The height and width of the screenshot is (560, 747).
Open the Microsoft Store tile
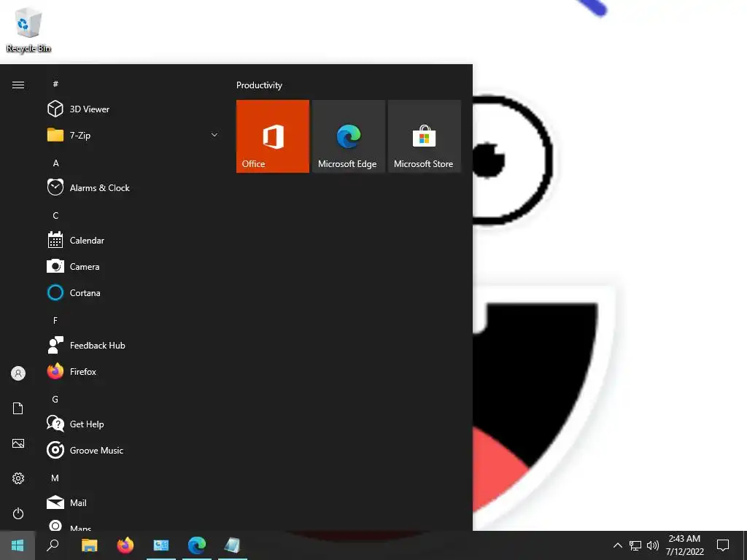(425, 136)
